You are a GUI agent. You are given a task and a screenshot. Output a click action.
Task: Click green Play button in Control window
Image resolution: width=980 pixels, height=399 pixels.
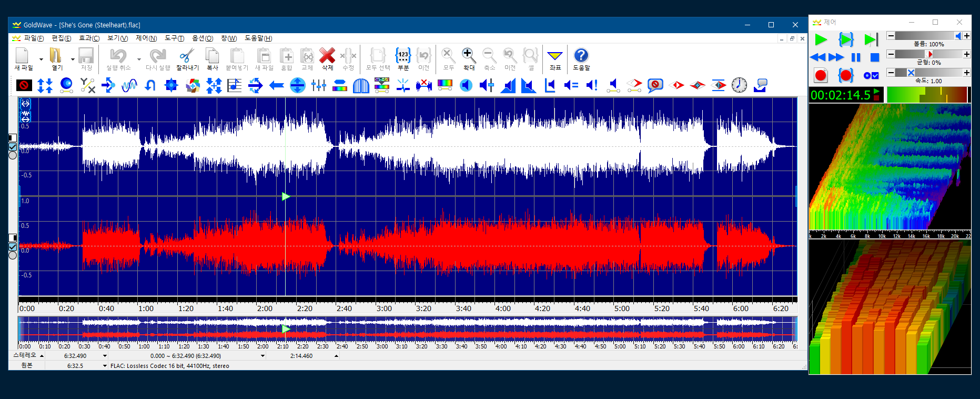pos(821,39)
